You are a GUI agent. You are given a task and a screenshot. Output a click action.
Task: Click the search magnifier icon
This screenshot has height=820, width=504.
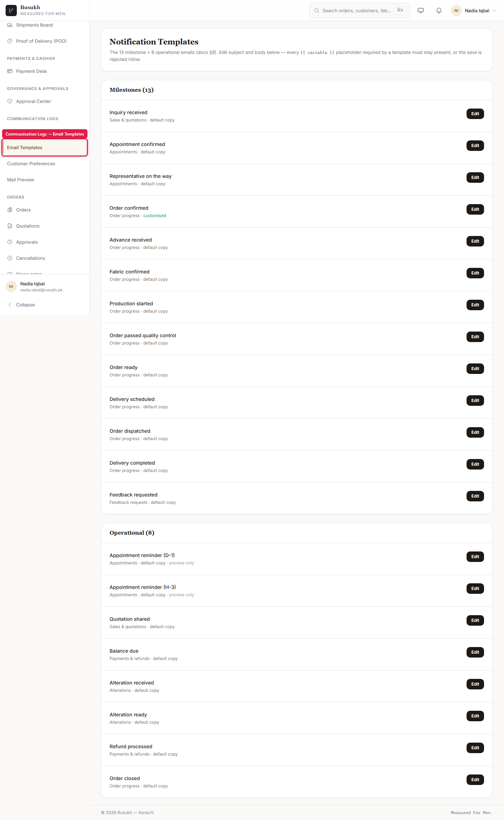(x=316, y=11)
